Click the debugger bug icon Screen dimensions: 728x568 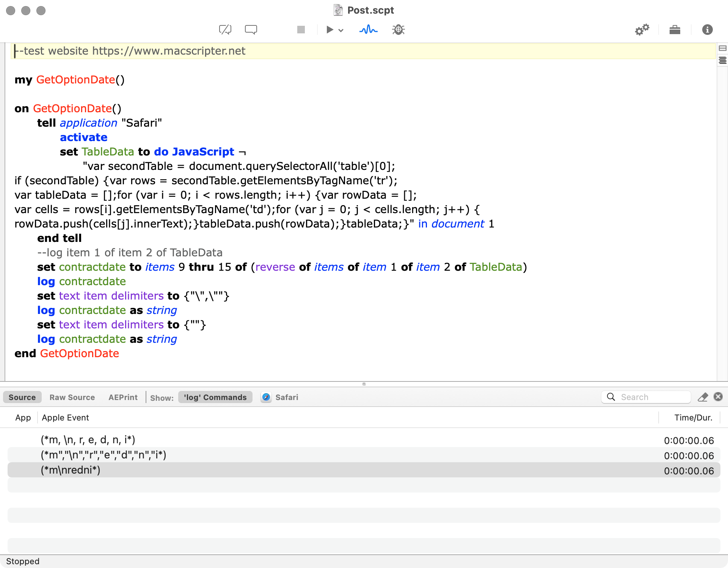(x=399, y=30)
